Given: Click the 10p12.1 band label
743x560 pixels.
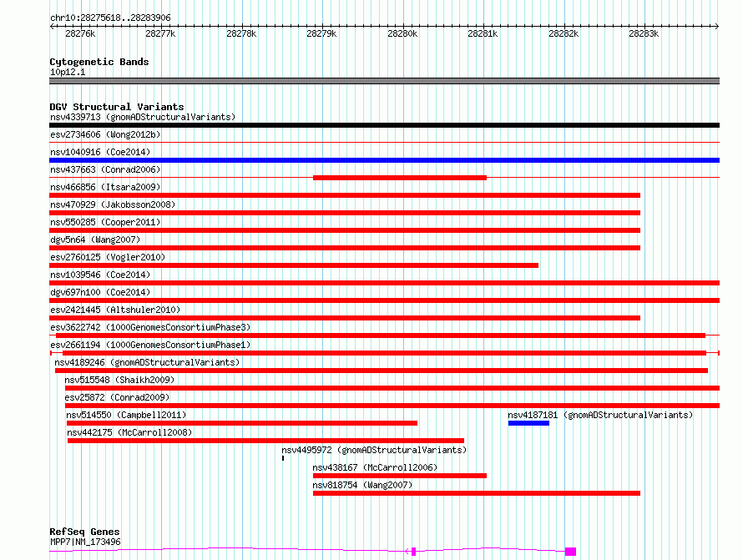Looking at the screenshot, I should tap(68, 72).
